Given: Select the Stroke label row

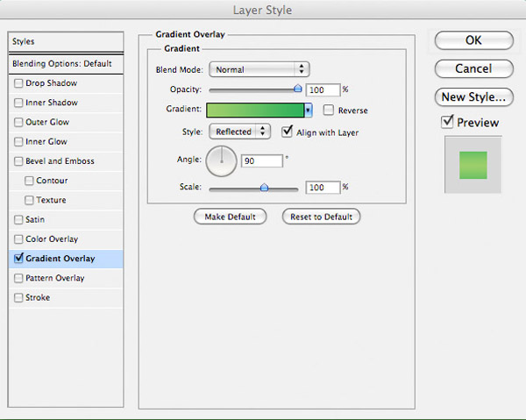Looking at the screenshot, I should click(66, 297).
